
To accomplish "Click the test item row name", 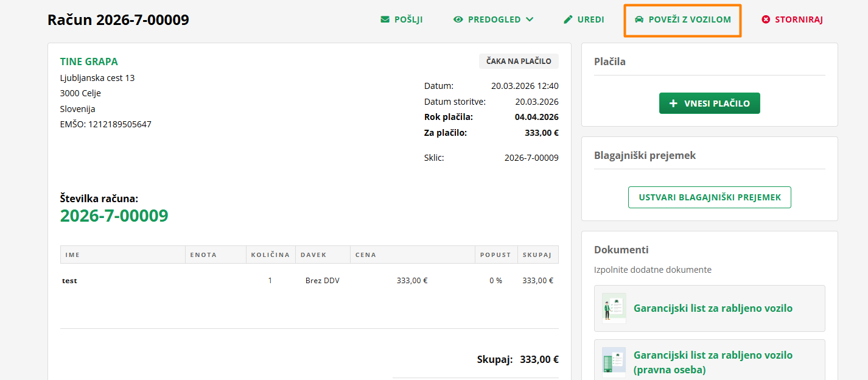I will tap(70, 281).
